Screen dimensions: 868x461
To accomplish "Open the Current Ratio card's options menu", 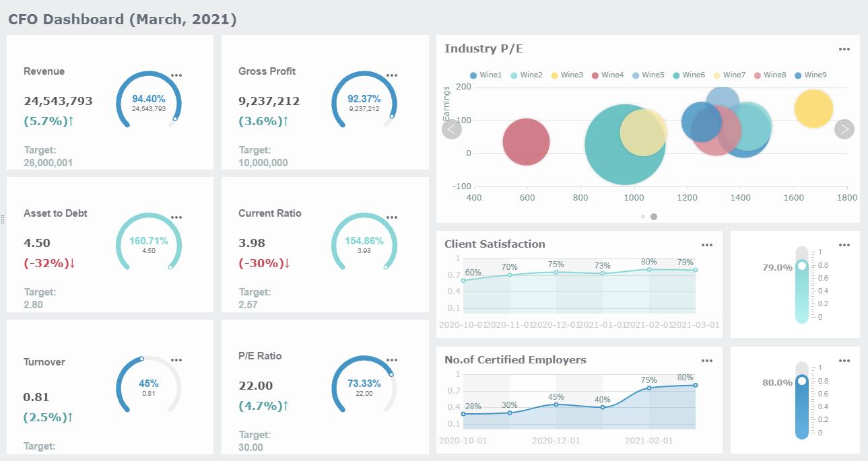I will click(x=392, y=217).
